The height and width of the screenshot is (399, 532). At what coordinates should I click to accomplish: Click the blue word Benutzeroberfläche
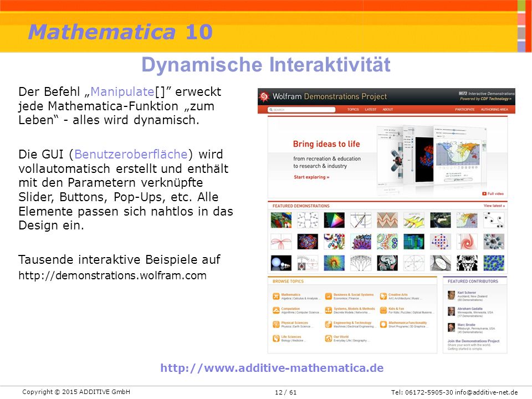131,155
